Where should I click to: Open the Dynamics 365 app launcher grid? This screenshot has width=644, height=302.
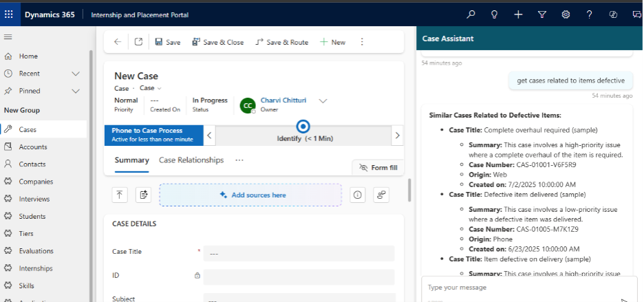tap(8, 14)
